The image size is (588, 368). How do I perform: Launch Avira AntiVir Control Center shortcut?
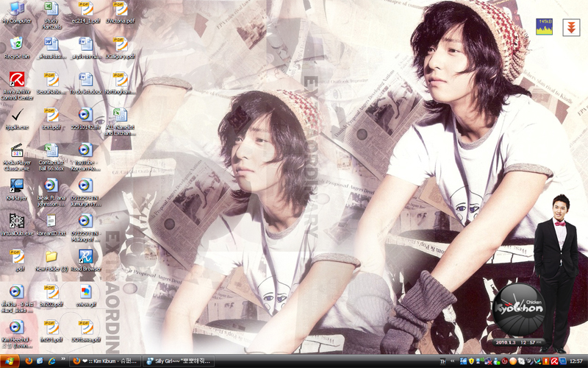(17, 85)
